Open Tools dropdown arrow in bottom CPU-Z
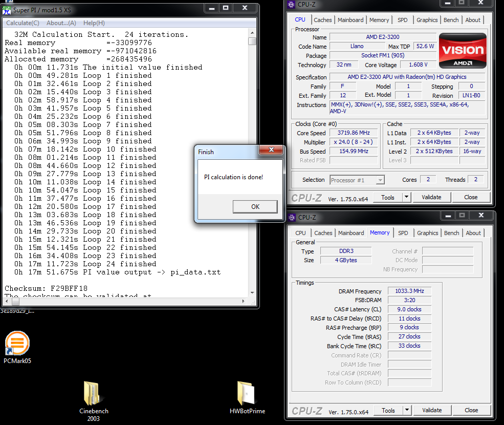The width and height of the screenshot is (504, 425). [x=407, y=410]
